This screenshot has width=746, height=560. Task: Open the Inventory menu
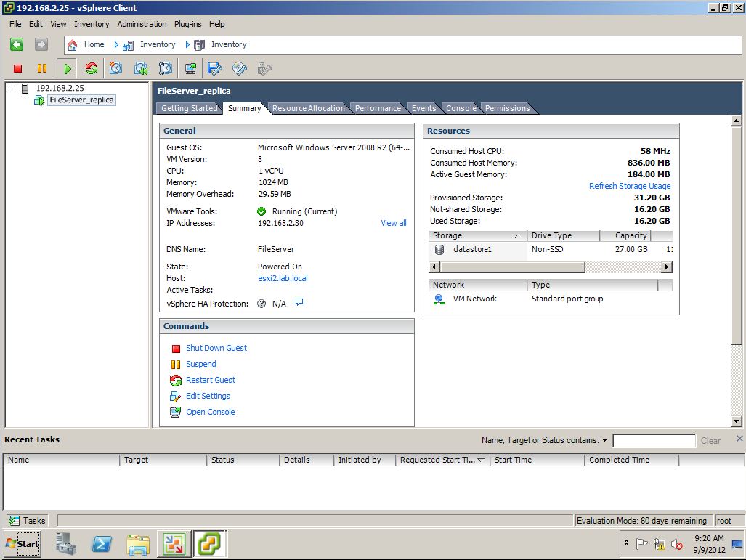pyautogui.click(x=92, y=24)
